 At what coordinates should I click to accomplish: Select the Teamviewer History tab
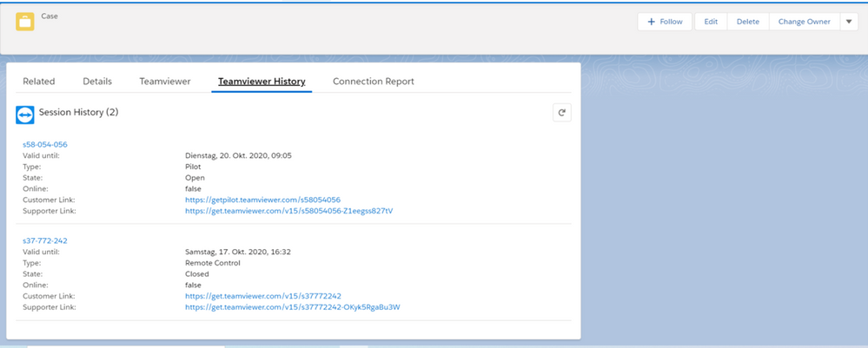point(262,82)
